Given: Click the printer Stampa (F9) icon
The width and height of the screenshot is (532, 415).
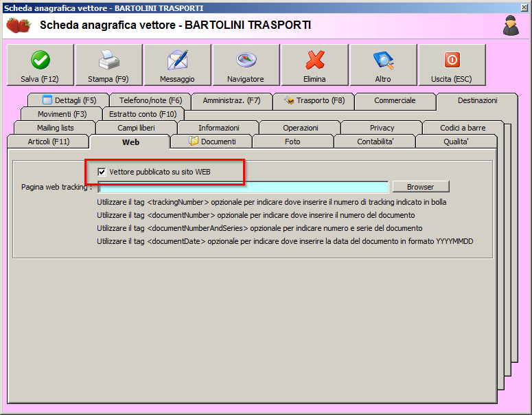Looking at the screenshot, I should click(108, 60).
